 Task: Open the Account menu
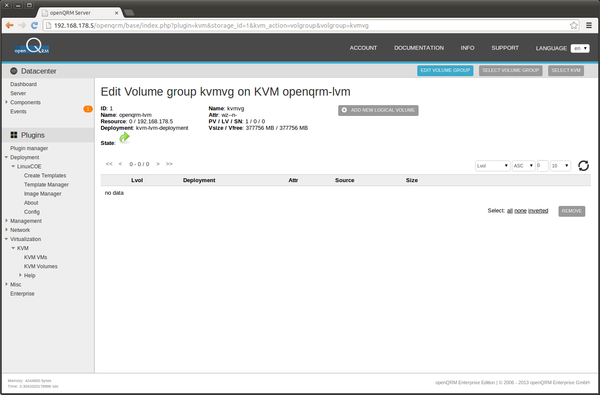[363, 48]
